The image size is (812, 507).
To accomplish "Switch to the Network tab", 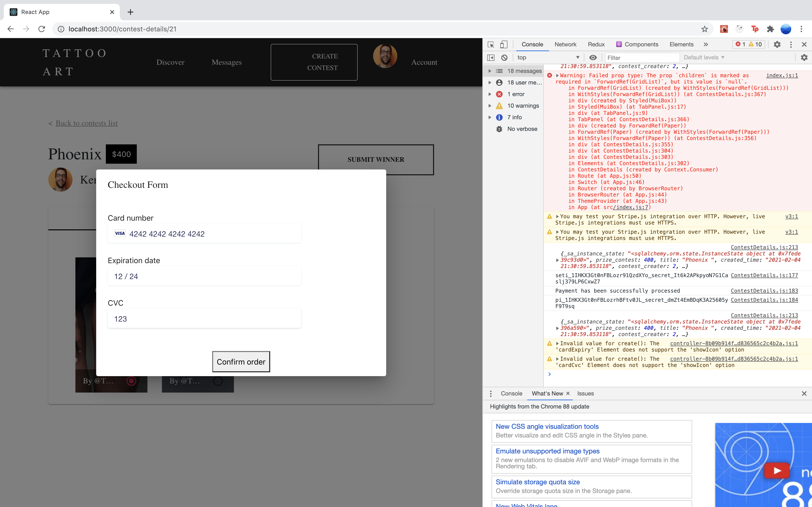I will pyautogui.click(x=565, y=45).
